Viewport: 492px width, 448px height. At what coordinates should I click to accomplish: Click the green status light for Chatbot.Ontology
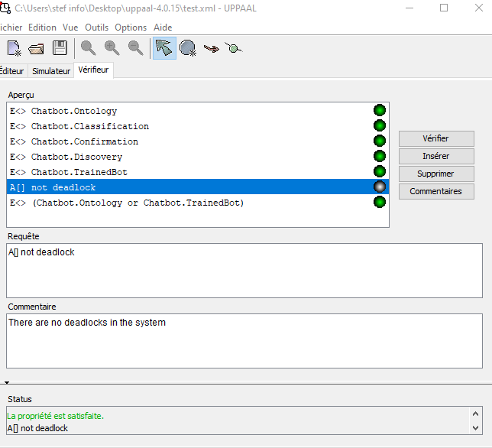pyautogui.click(x=380, y=111)
